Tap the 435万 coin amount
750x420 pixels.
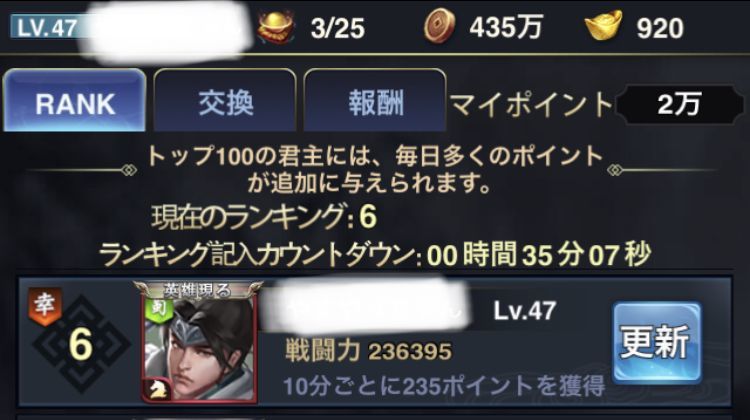(506, 27)
